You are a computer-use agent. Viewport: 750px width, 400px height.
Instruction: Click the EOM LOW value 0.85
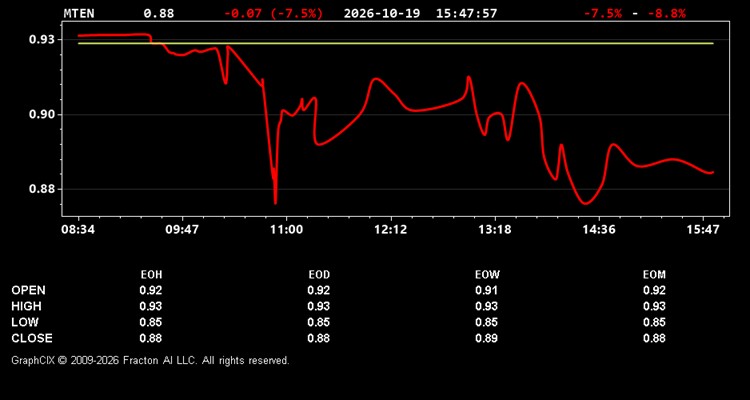pyautogui.click(x=654, y=322)
